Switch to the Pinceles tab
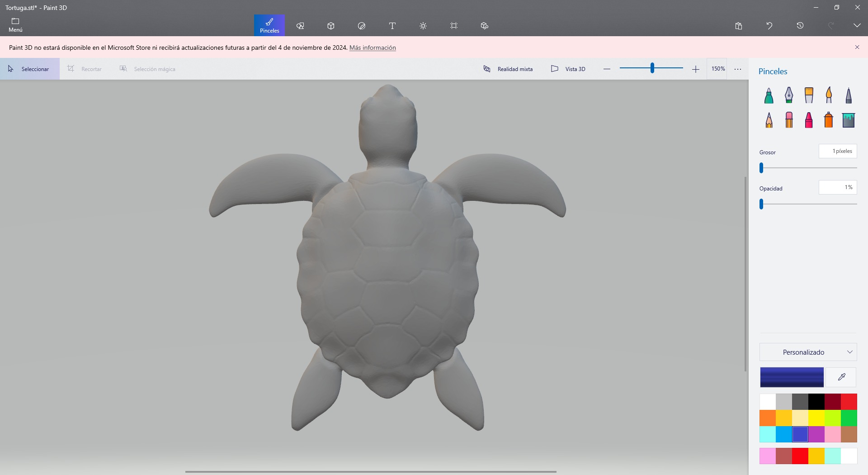The image size is (868, 475). [269, 25]
